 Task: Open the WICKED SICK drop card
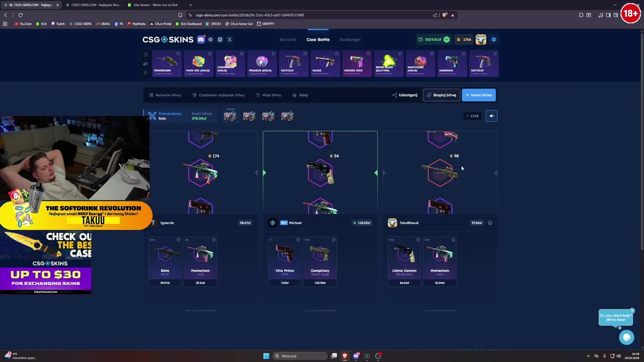[357, 64]
